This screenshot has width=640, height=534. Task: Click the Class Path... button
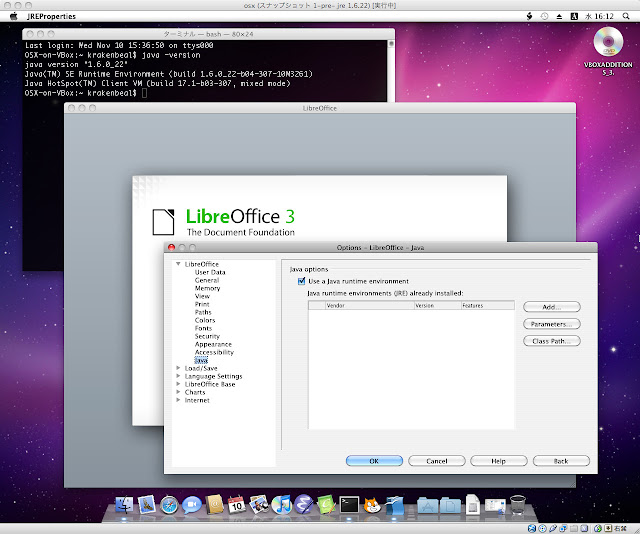(x=551, y=341)
